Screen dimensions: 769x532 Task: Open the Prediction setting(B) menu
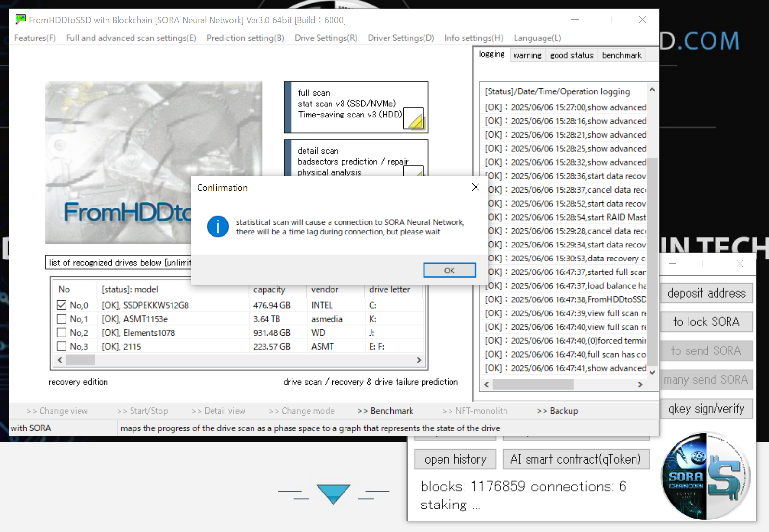point(245,38)
